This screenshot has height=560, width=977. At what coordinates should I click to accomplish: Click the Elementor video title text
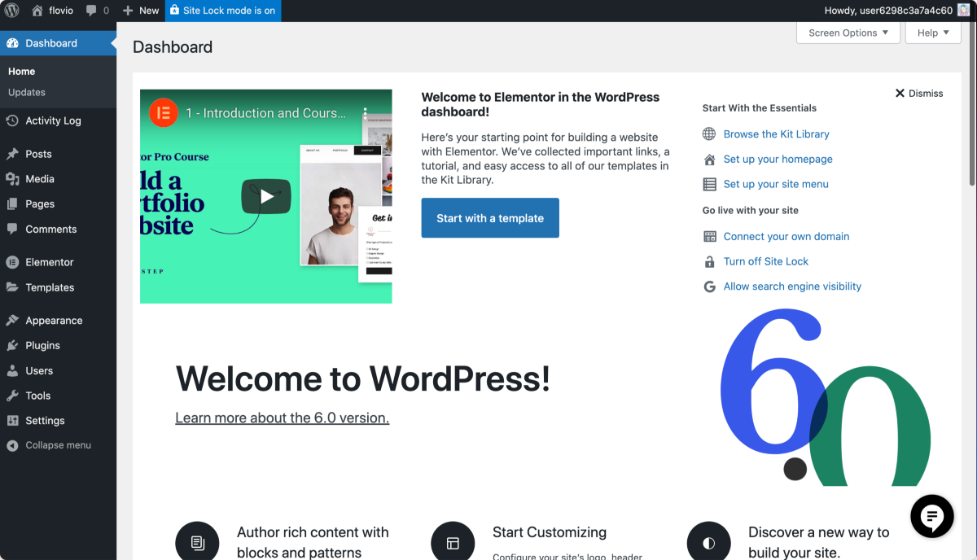pos(265,113)
